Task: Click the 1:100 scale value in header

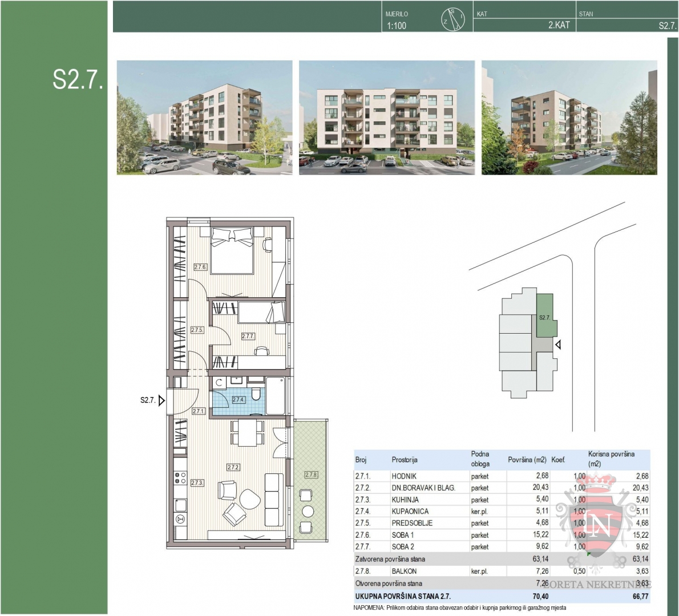Action: point(397,26)
